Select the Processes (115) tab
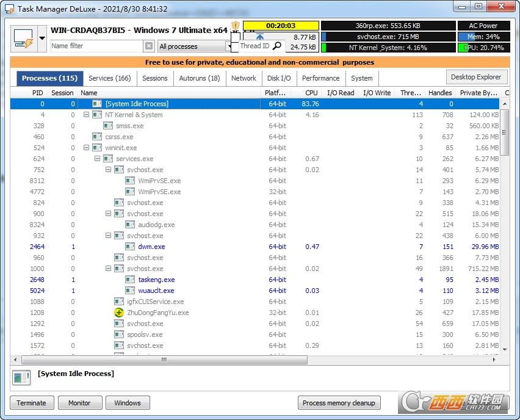This screenshot has width=520, height=420. point(50,78)
